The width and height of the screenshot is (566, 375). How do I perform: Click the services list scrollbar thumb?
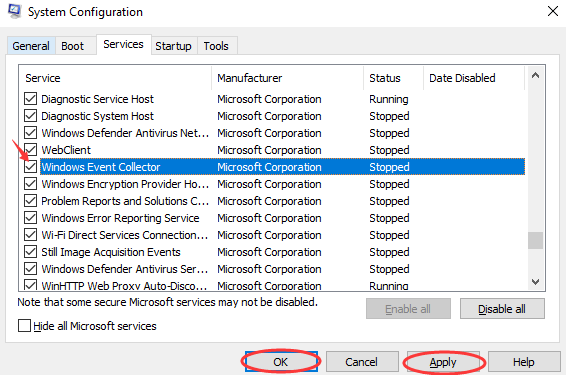536,240
